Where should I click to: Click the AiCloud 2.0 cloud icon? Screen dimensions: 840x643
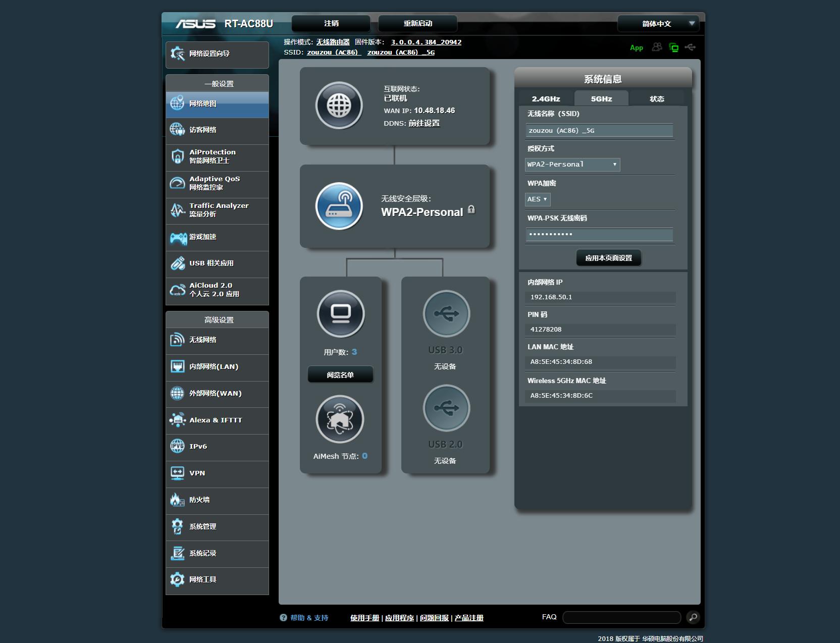(x=177, y=290)
